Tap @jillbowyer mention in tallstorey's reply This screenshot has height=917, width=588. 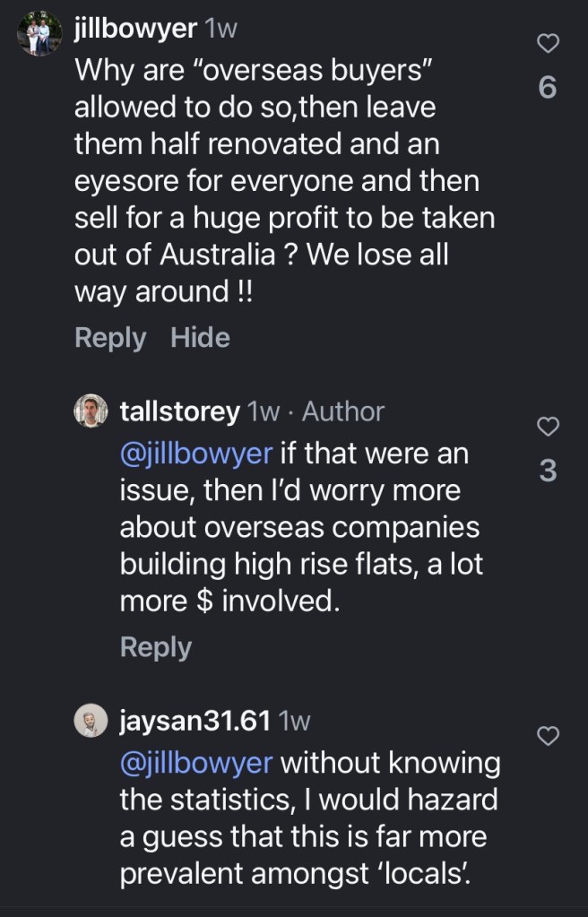click(x=195, y=453)
